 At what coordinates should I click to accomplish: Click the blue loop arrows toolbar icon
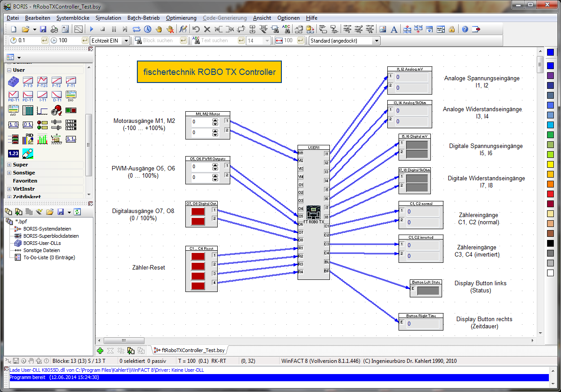136,29
